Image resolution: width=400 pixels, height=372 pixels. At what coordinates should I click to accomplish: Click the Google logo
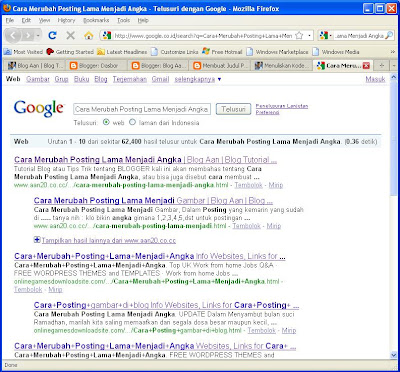coord(39,108)
